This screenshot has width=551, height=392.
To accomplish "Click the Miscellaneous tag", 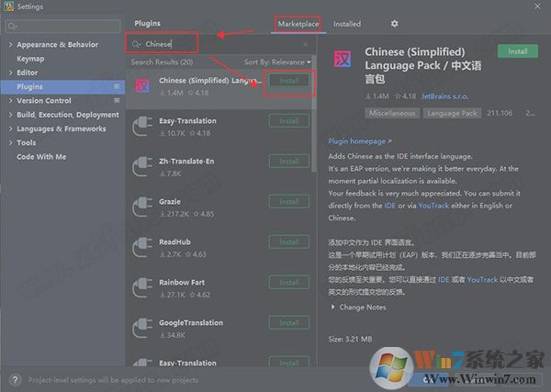I will pos(392,113).
